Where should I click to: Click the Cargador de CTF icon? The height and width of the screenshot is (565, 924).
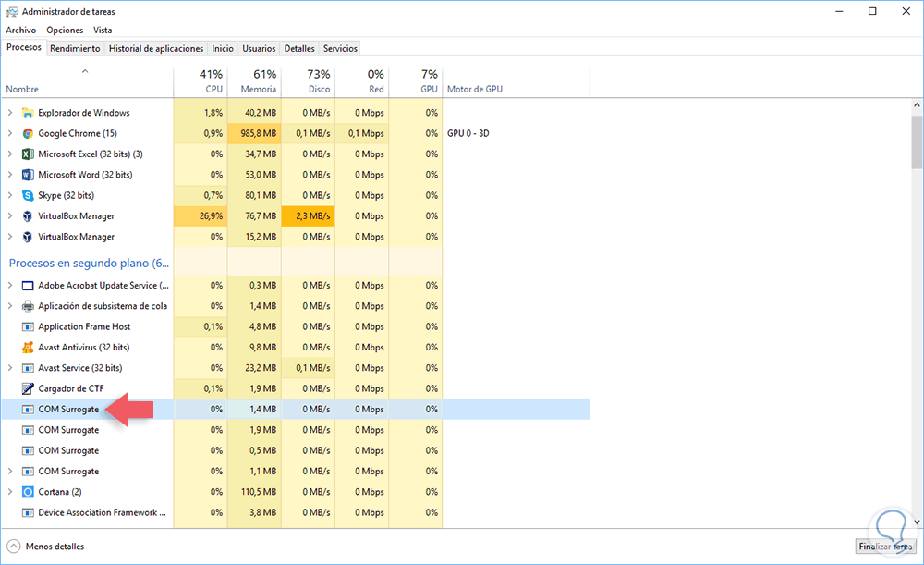click(x=28, y=388)
